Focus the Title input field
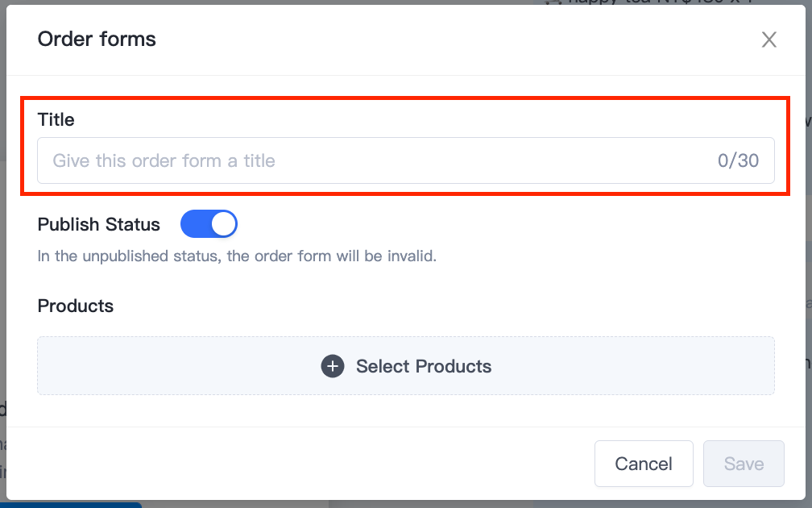 [406, 160]
